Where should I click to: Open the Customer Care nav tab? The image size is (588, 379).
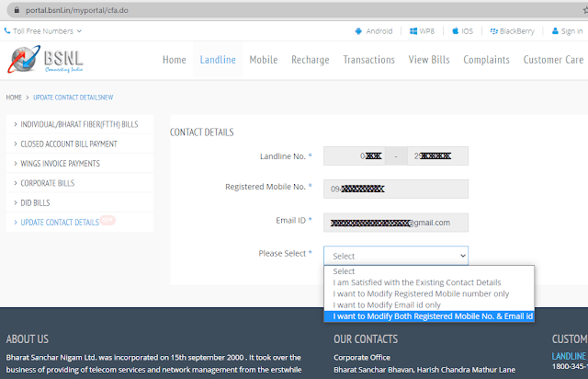(553, 60)
